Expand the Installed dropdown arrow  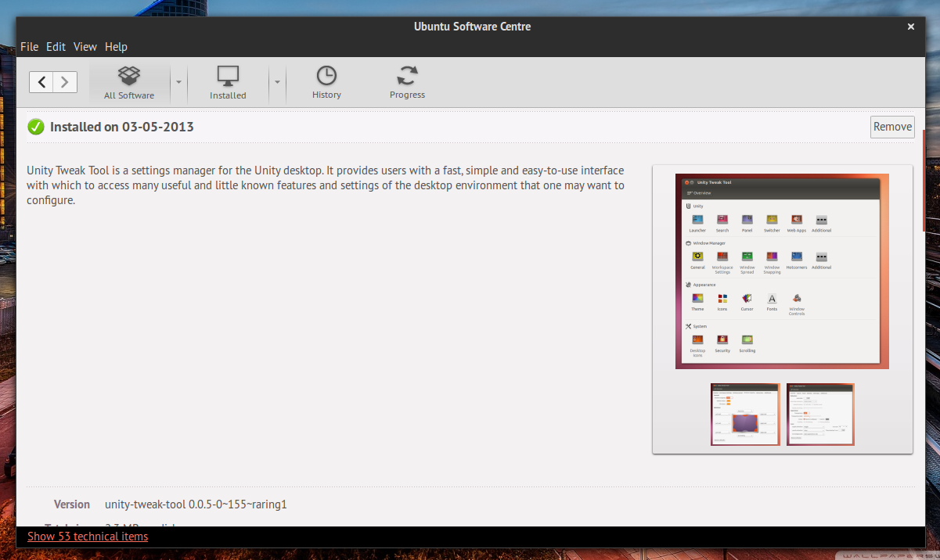point(277,81)
